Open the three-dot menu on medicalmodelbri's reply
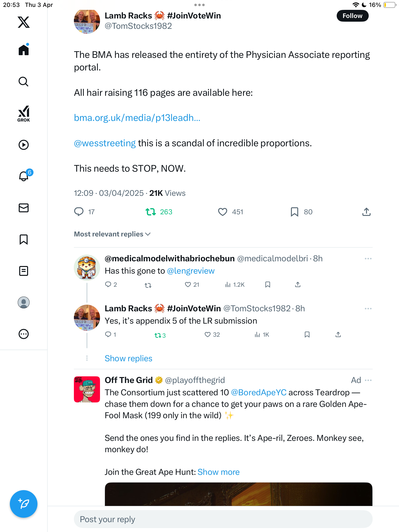The height and width of the screenshot is (532, 399). [368, 259]
